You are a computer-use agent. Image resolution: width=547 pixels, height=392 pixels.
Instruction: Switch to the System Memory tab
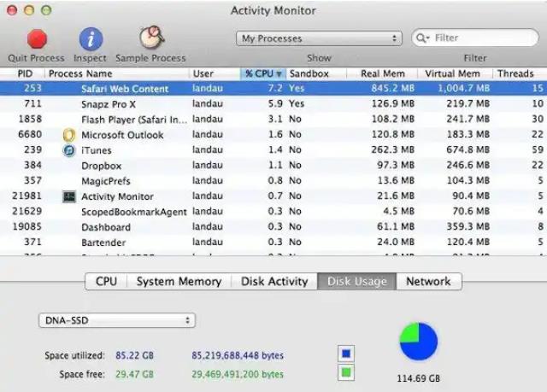(179, 281)
